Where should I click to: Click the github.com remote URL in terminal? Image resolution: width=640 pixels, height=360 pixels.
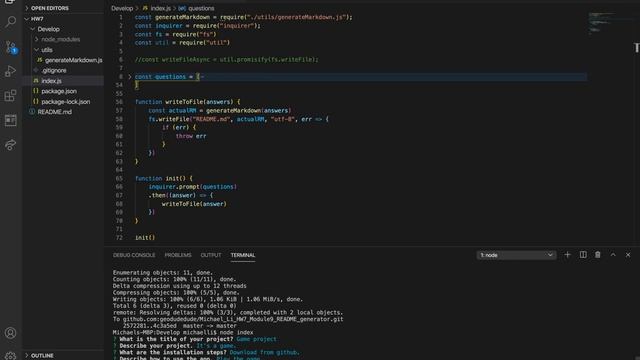point(233,319)
